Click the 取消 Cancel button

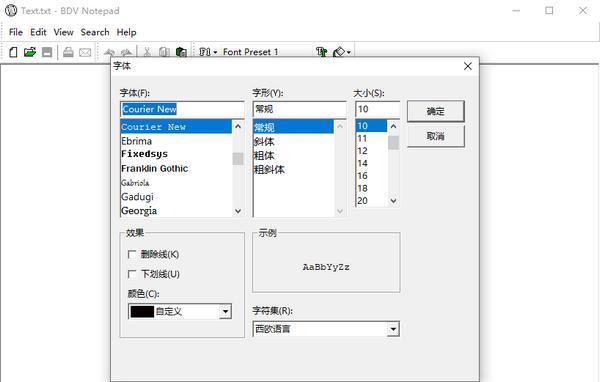pos(435,136)
